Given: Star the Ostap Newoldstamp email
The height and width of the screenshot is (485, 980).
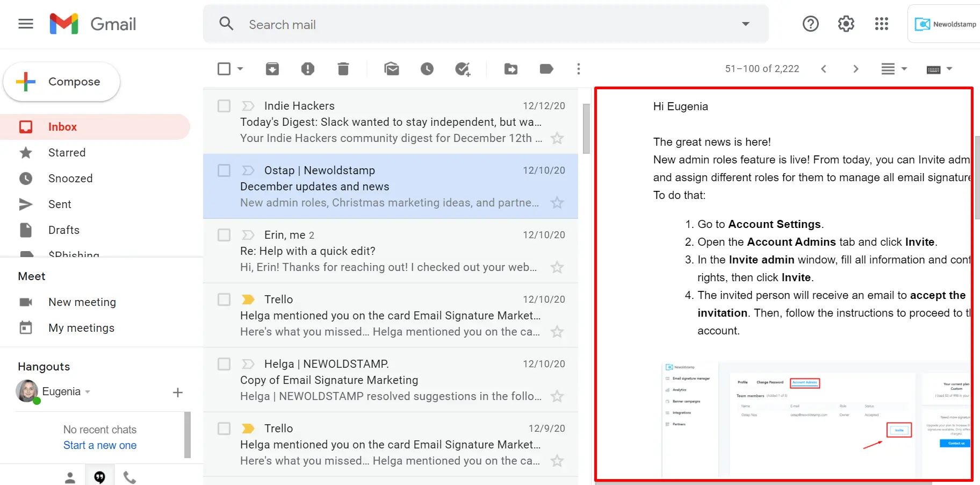Looking at the screenshot, I should pos(557,203).
